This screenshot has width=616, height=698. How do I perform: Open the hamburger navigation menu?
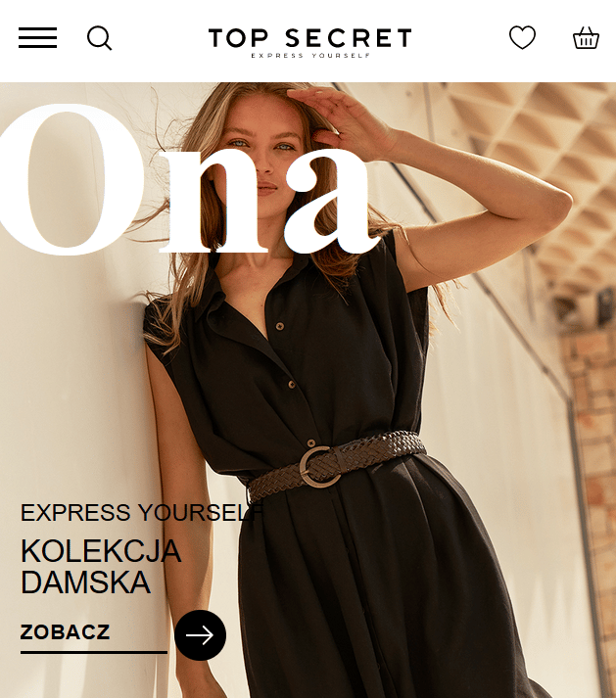37,37
